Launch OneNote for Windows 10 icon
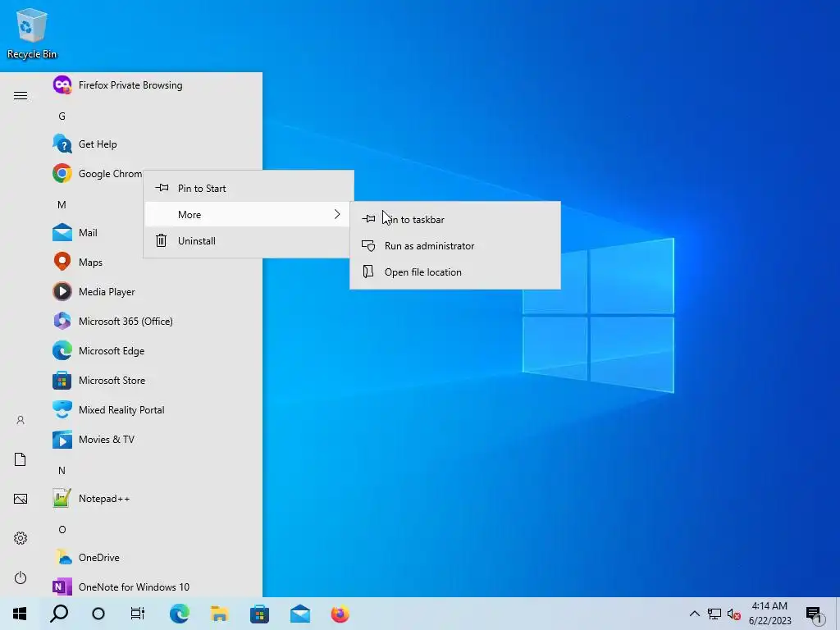840x630 pixels. (x=62, y=587)
